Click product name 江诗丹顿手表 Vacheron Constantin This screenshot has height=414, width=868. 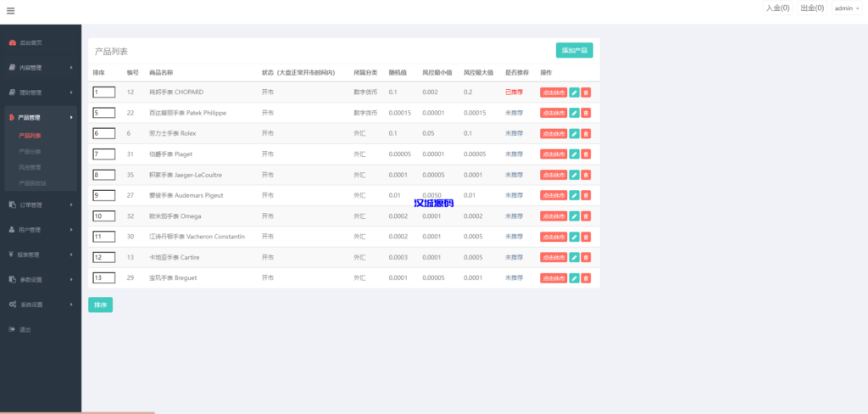coord(197,237)
